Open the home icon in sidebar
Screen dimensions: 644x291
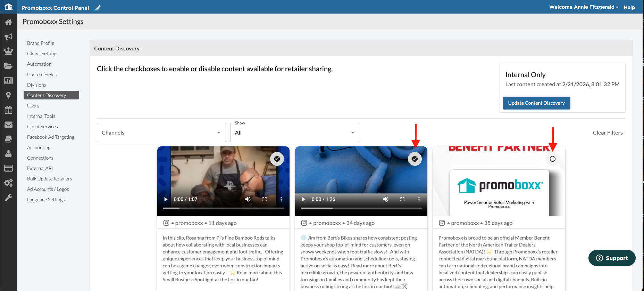pos(8,22)
